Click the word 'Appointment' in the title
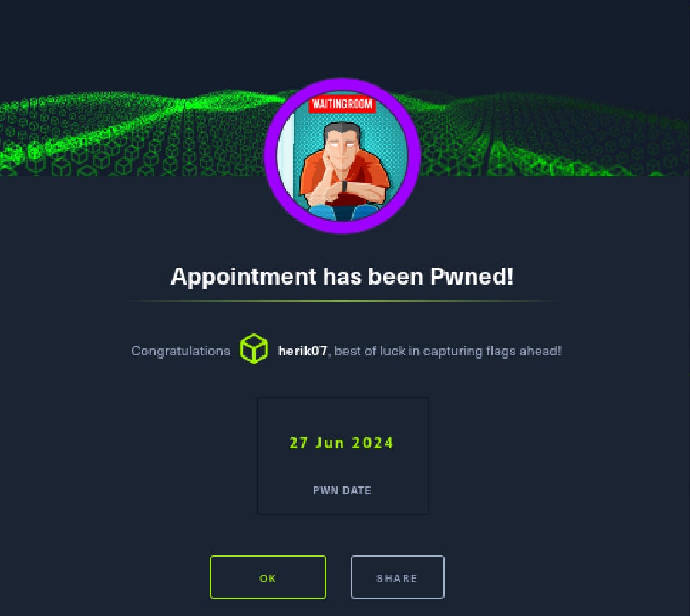 (243, 278)
